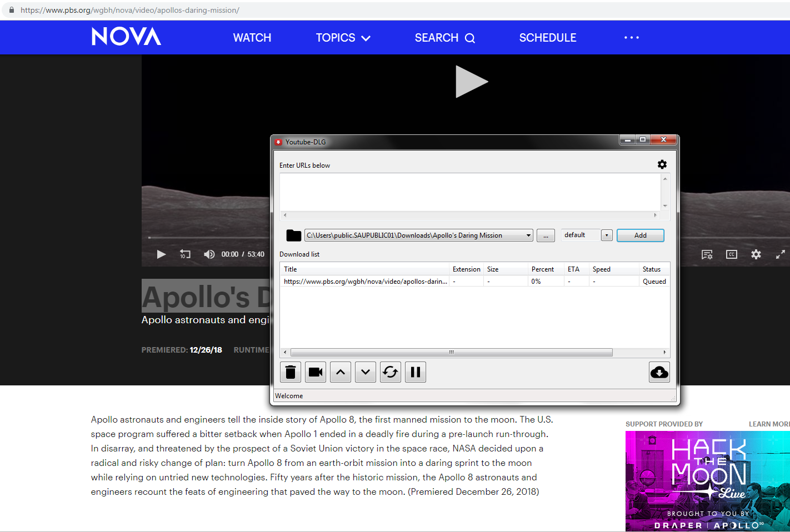Click the Size column header

pyautogui.click(x=506, y=269)
